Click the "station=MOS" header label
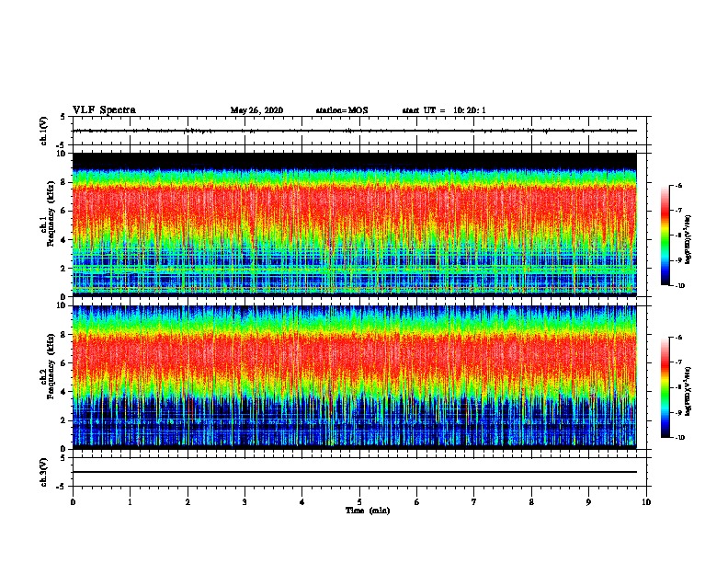 coord(342,110)
